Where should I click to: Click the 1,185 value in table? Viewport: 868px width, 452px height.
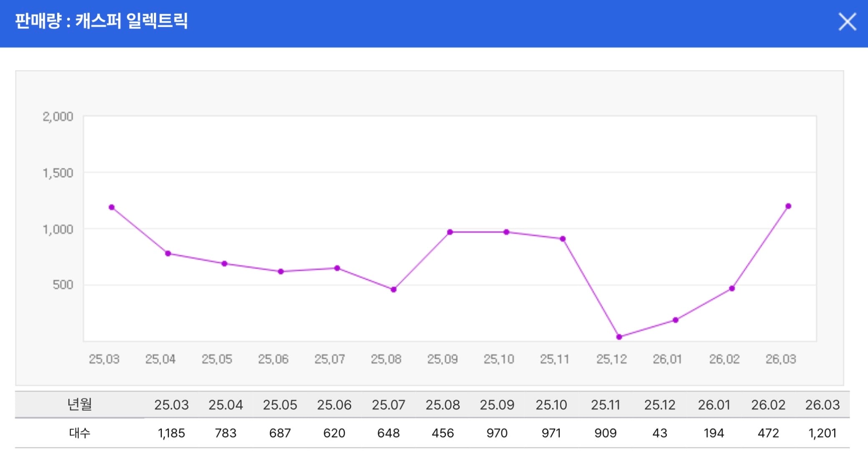tap(171, 433)
